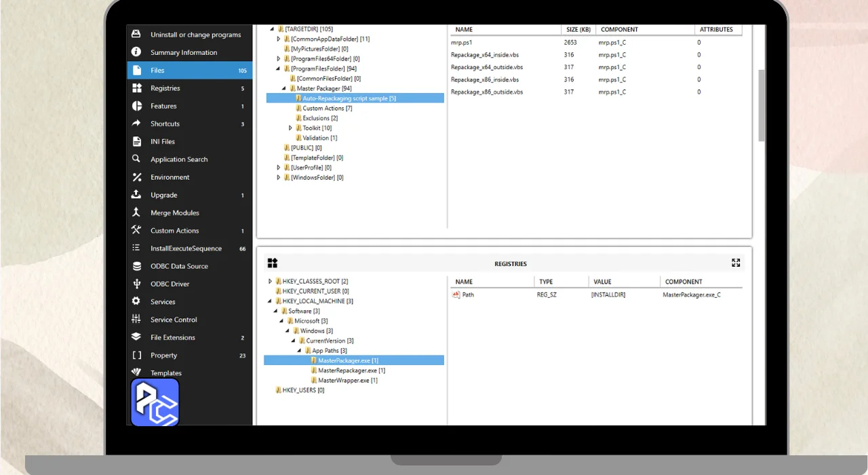Open the InstallExecuteSequence menu item
The image size is (868, 475).
pyautogui.click(x=186, y=248)
